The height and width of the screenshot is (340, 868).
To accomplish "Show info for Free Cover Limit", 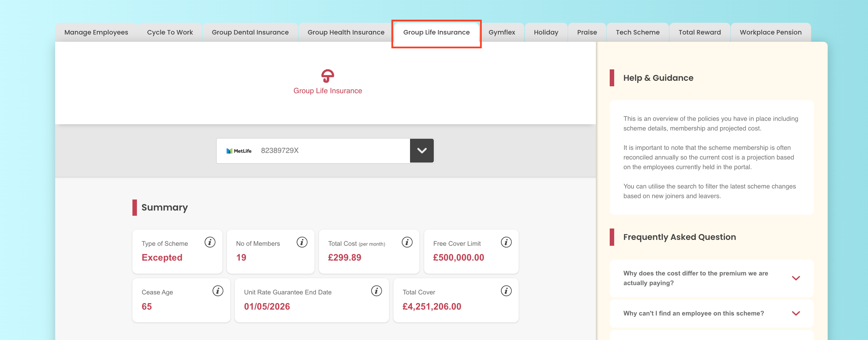I will pos(506,242).
